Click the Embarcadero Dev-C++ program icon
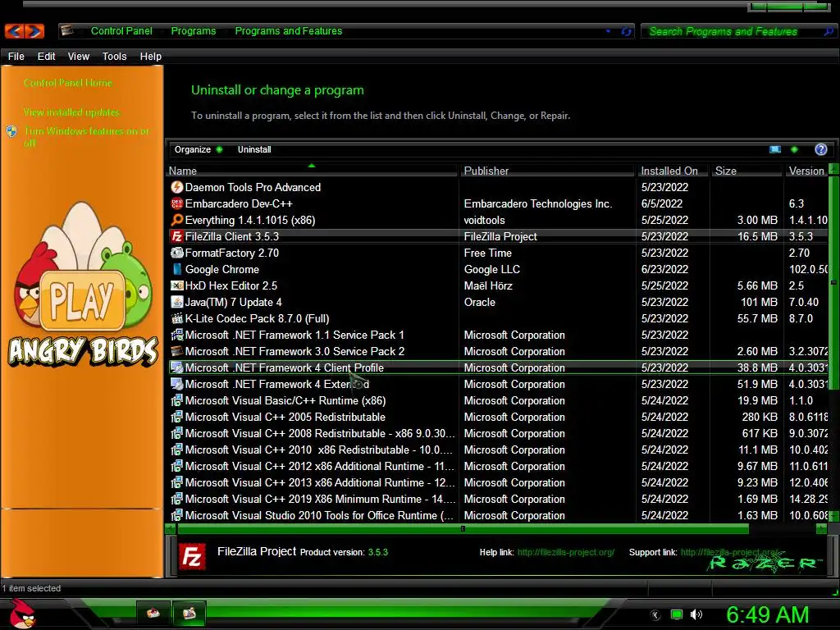 (177, 203)
